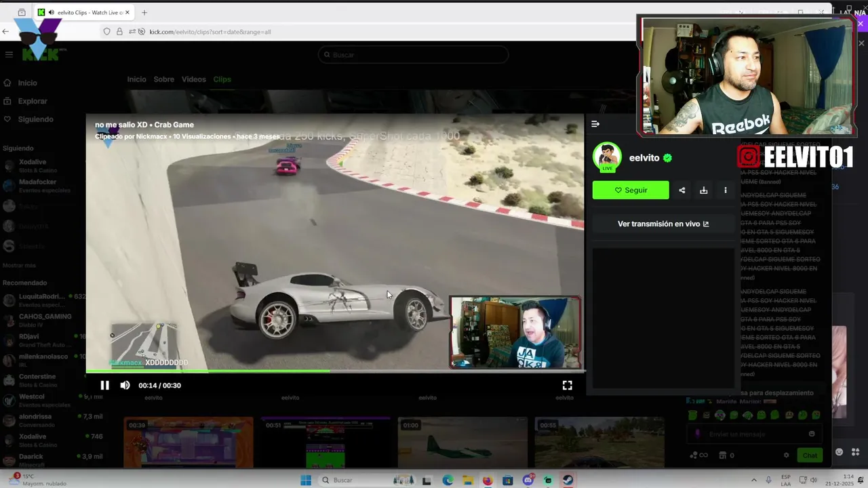
Task: Expand Mostrar más in sidebar
Action: [x=19, y=265]
